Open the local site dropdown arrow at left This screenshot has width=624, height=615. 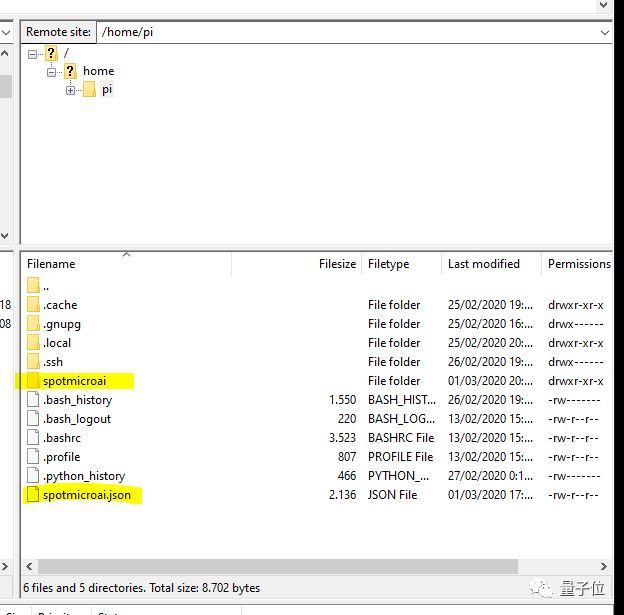coord(5,33)
